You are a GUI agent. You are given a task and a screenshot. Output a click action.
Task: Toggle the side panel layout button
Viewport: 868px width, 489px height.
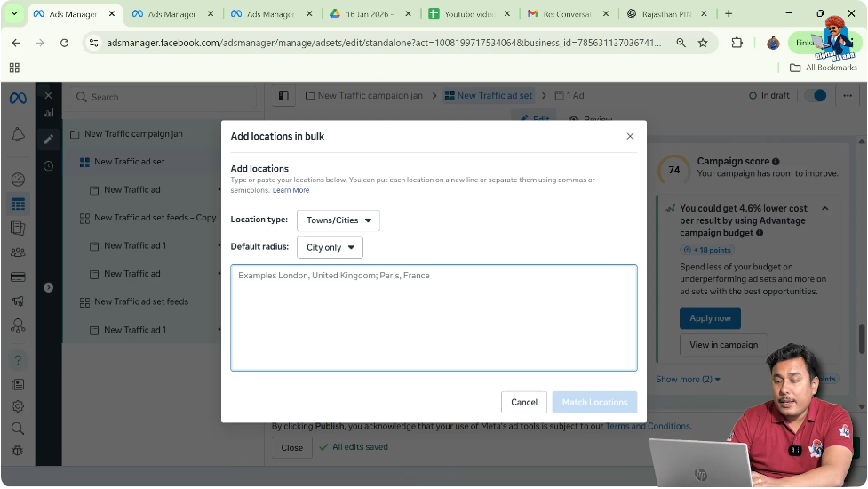pyautogui.click(x=283, y=96)
